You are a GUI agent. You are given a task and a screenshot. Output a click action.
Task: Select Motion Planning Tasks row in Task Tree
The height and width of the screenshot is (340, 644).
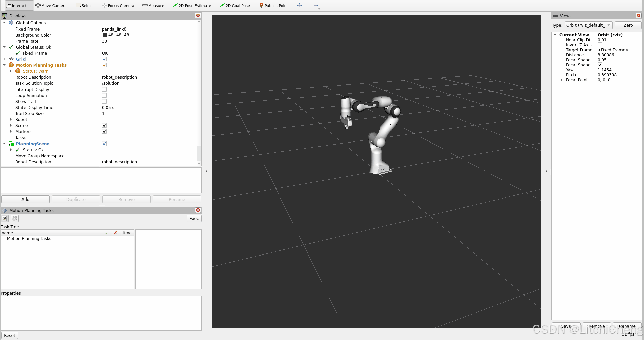click(x=67, y=239)
